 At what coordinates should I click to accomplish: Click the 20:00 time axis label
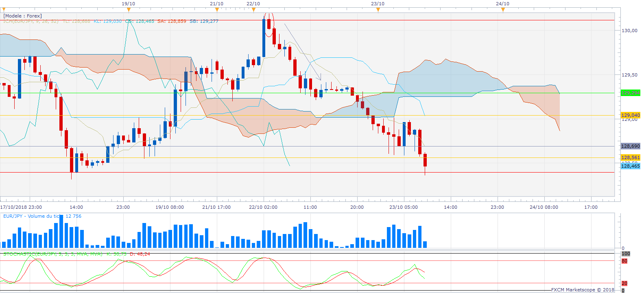[357, 207]
